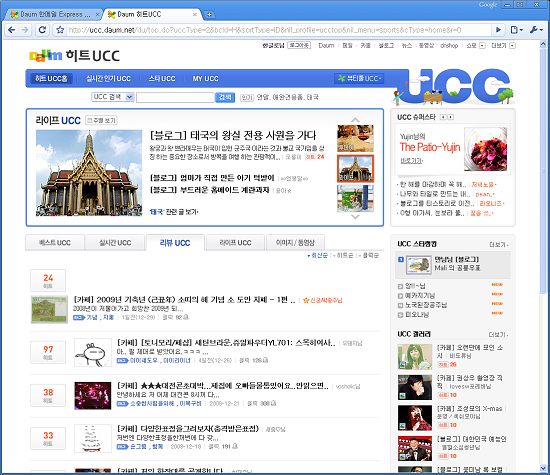Click the Go arrow beside the address bar
Viewport: 550px width, 475px height.
click(x=498, y=30)
